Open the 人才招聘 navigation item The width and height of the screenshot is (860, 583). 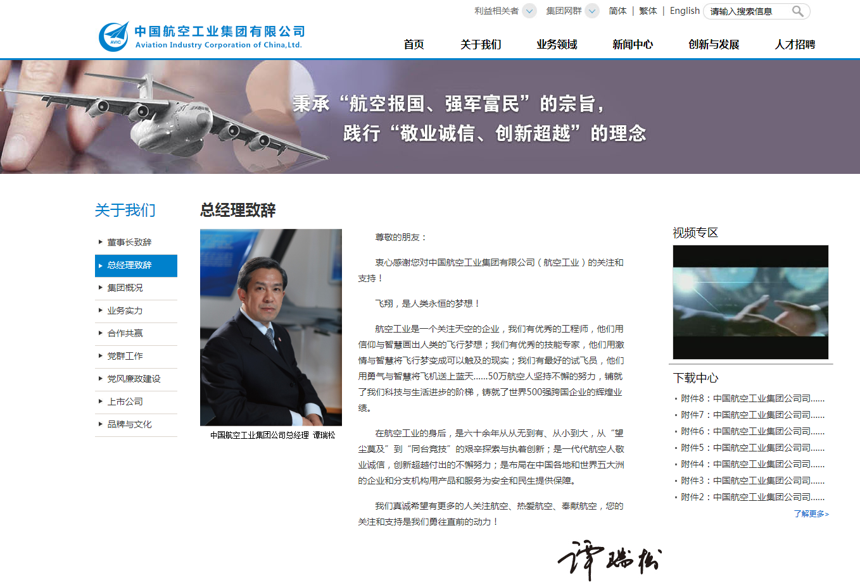coord(795,44)
